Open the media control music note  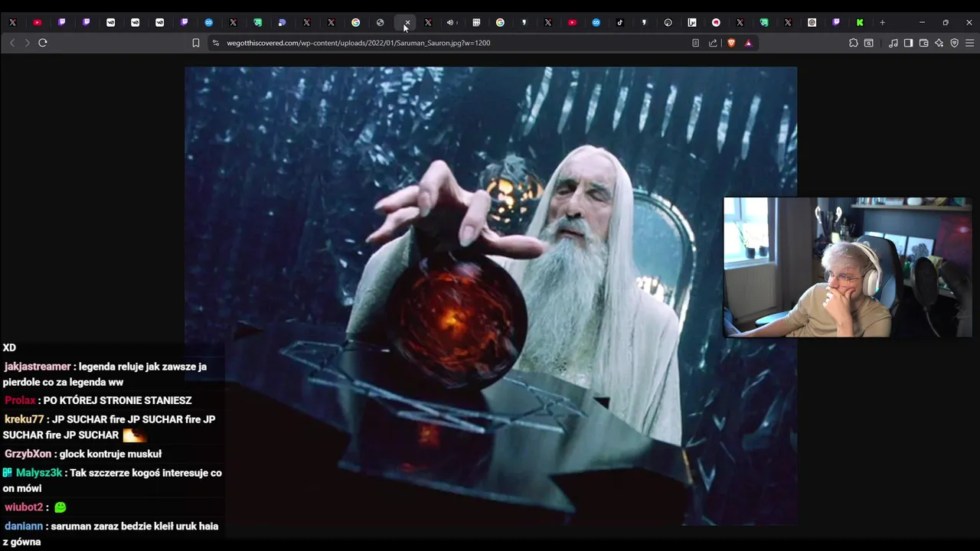tap(893, 43)
